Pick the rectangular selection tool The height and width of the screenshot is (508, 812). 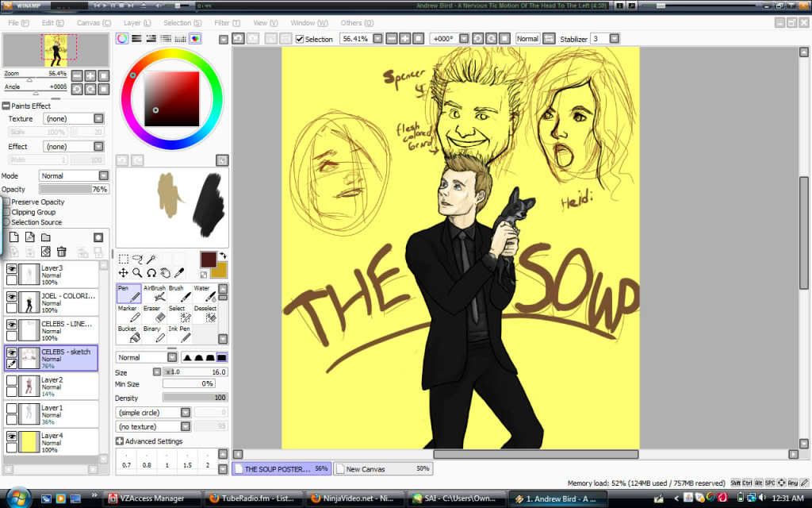[x=123, y=259]
